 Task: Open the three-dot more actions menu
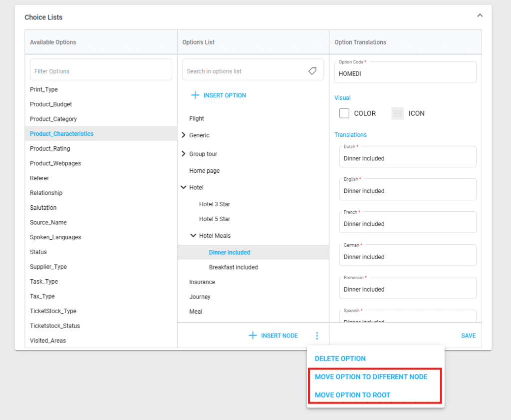pyautogui.click(x=317, y=336)
